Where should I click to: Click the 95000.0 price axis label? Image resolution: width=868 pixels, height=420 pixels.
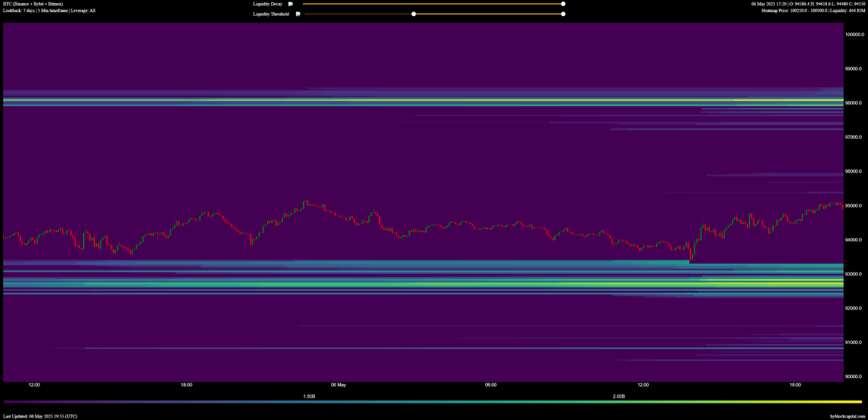(x=853, y=205)
